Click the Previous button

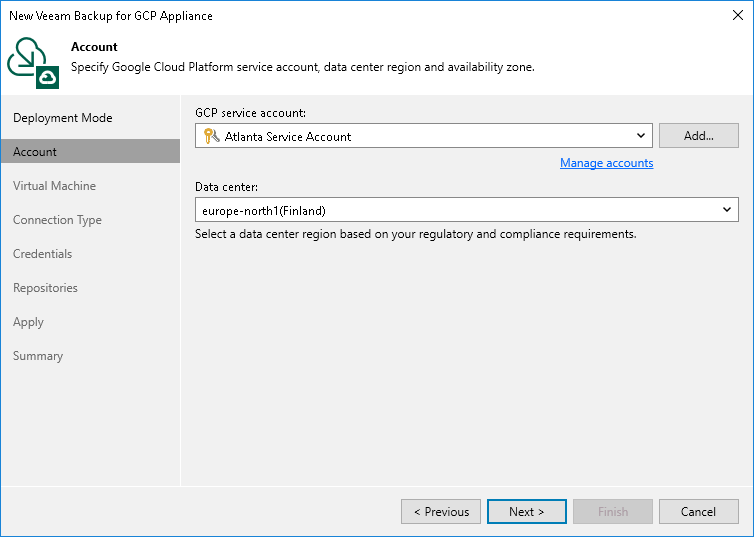[x=441, y=512]
